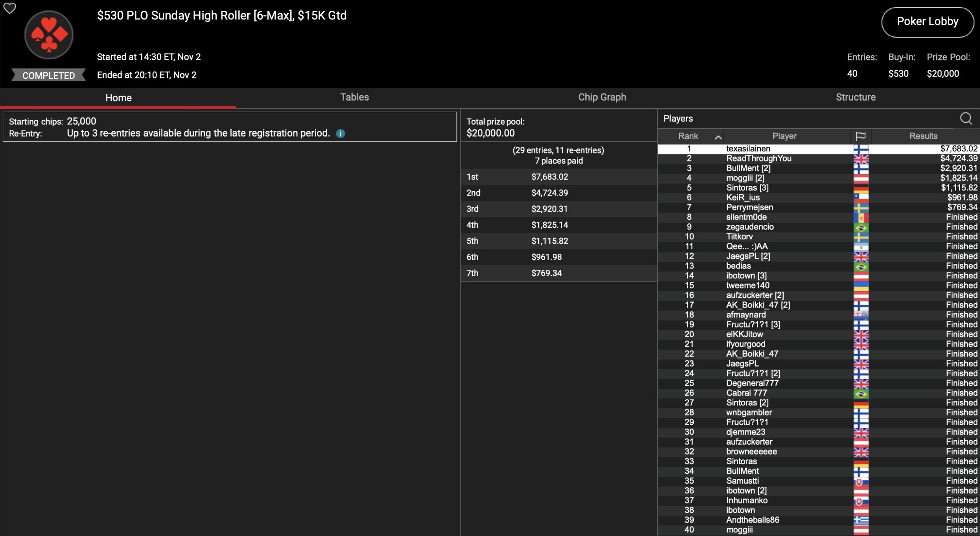The width and height of the screenshot is (980, 536).
Task: Open the Chip Graph tab
Action: click(602, 97)
